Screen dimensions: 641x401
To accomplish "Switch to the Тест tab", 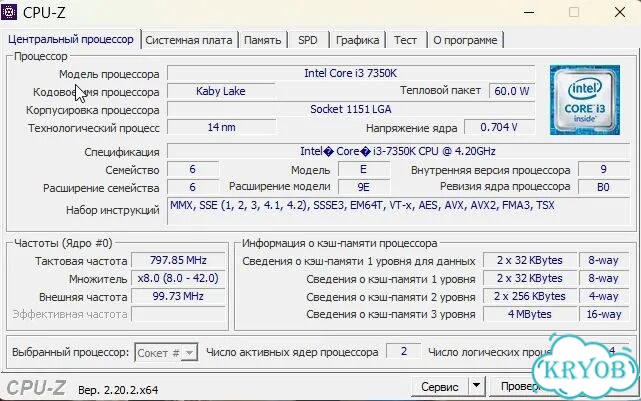I will point(405,40).
